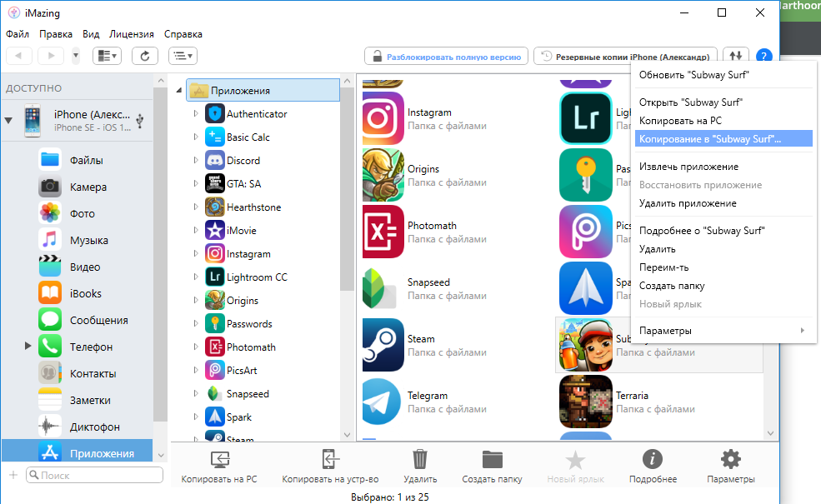Open Параметры gear in bottom toolbar

click(x=730, y=466)
